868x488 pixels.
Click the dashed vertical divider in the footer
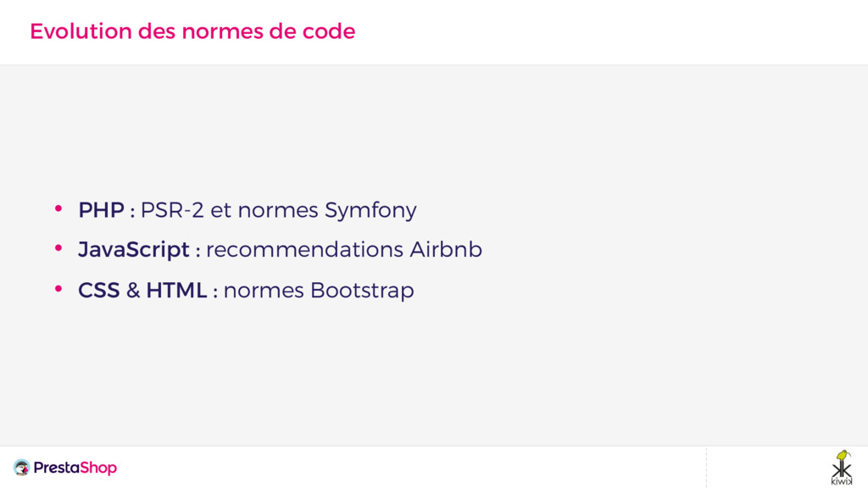(706, 468)
